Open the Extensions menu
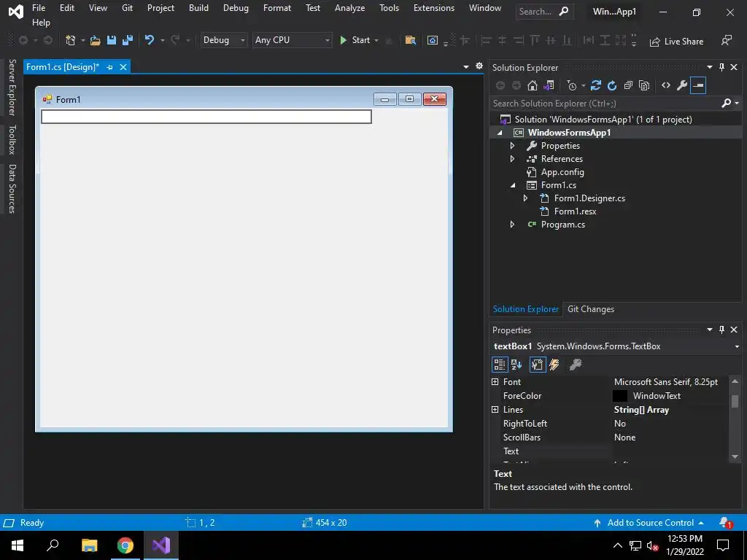The height and width of the screenshot is (560, 747). pyautogui.click(x=433, y=8)
